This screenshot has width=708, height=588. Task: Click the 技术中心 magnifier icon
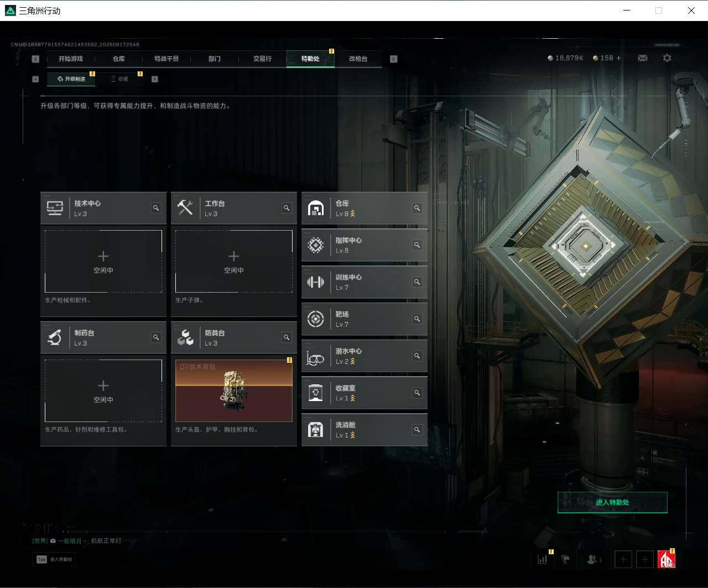tap(156, 208)
